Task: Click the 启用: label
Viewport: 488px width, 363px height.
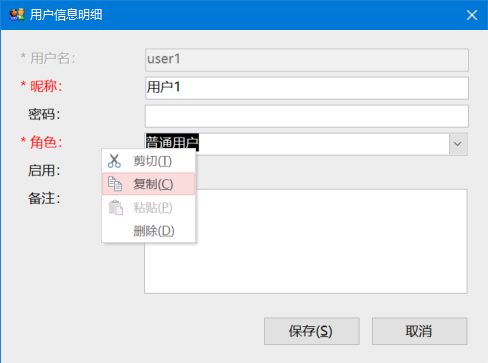Action: coord(44,170)
